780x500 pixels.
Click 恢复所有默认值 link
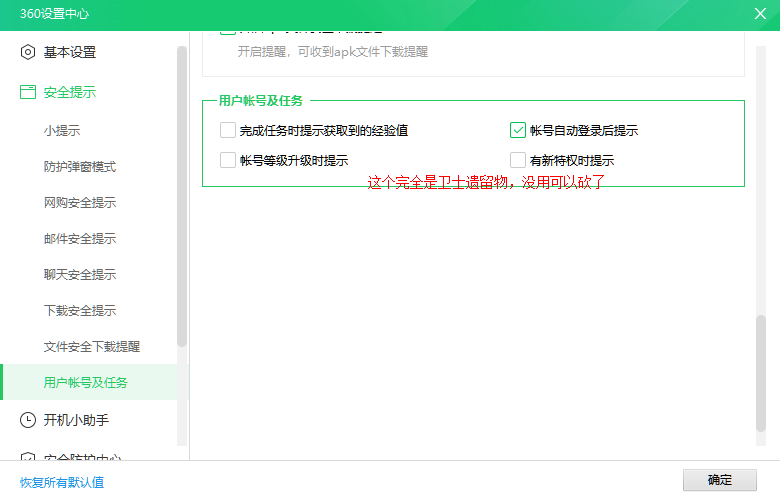click(x=62, y=482)
